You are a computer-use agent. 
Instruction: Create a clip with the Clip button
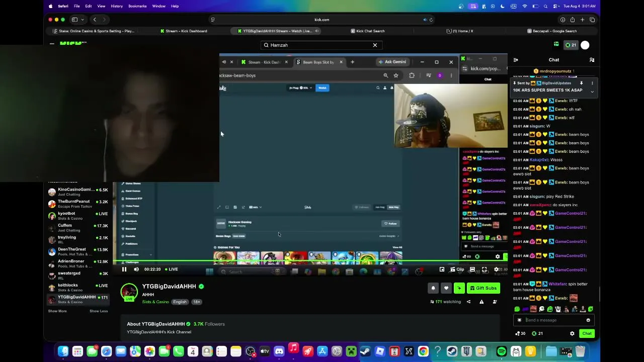point(457,269)
